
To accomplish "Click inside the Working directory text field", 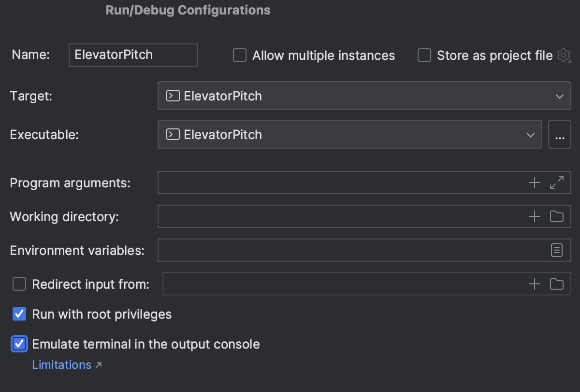I will click(x=338, y=216).
